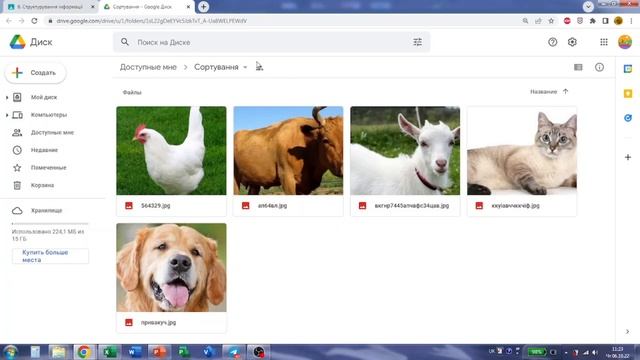
Task: Open new browser tab
Action: [203, 7]
